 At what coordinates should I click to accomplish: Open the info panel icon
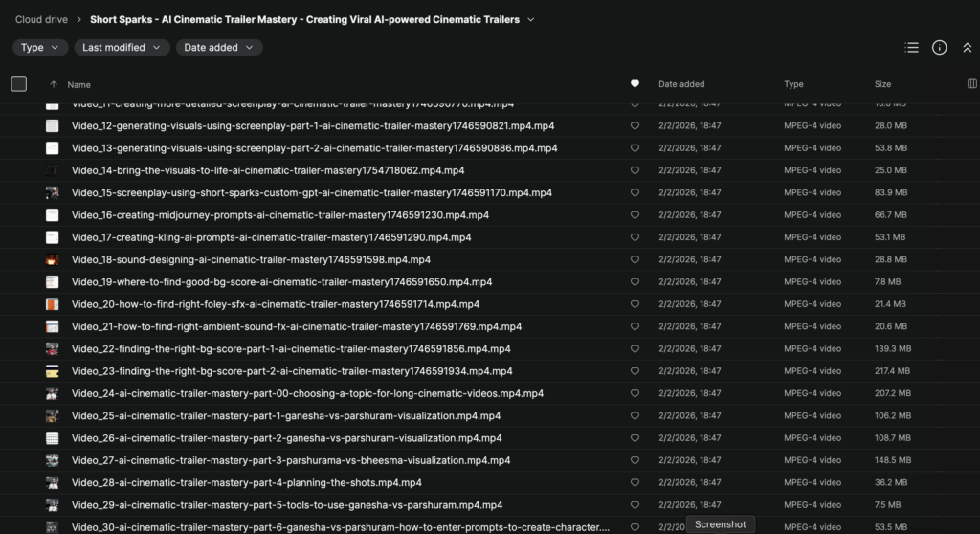click(x=940, y=47)
